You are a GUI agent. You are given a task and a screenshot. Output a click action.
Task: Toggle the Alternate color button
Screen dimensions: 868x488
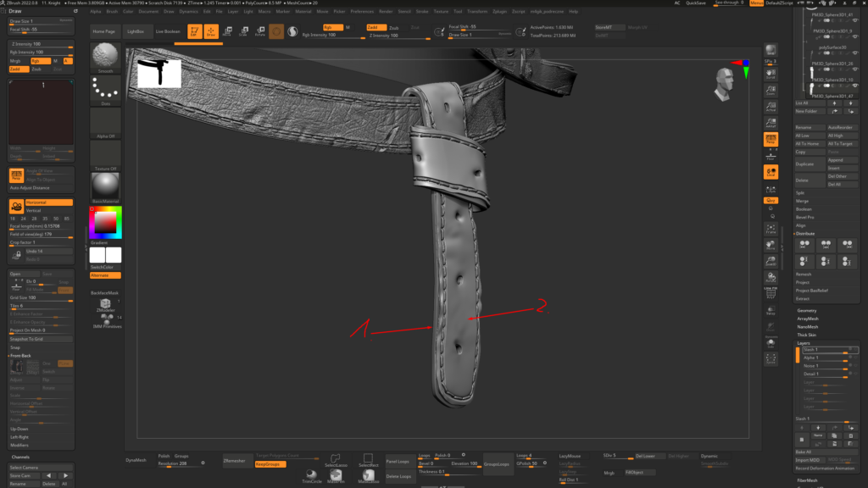105,275
